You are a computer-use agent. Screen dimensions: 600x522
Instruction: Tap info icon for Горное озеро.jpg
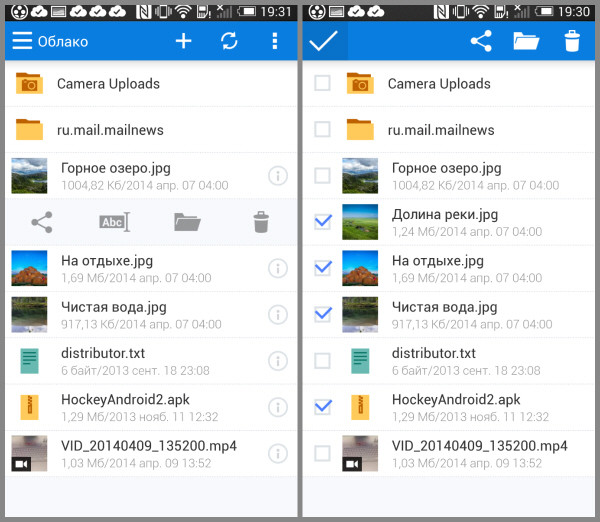pyautogui.click(x=278, y=176)
